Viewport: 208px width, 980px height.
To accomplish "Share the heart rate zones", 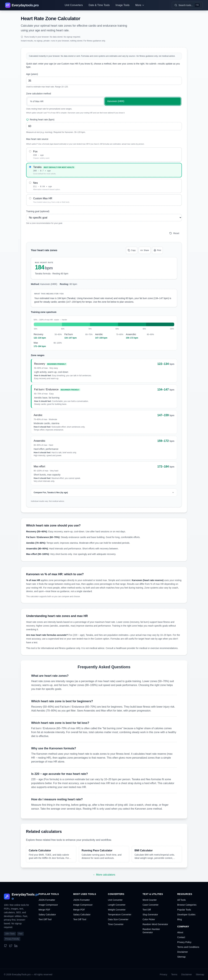I will (144, 250).
